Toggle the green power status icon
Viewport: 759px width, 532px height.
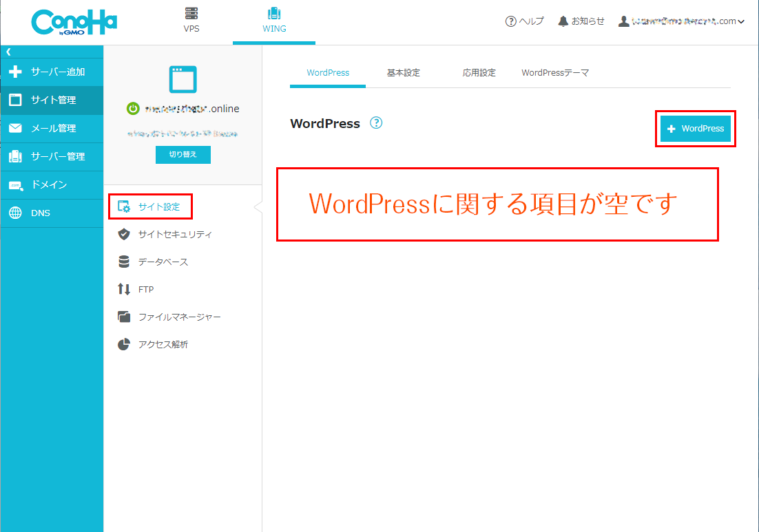[x=133, y=108]
